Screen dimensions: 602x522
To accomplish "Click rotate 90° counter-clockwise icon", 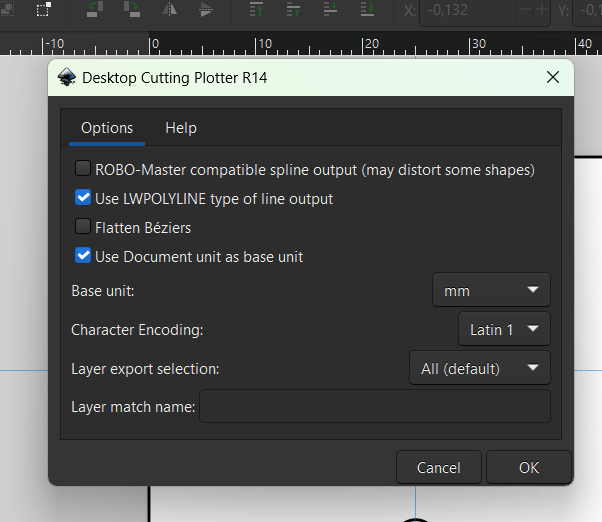I will 94,9.
